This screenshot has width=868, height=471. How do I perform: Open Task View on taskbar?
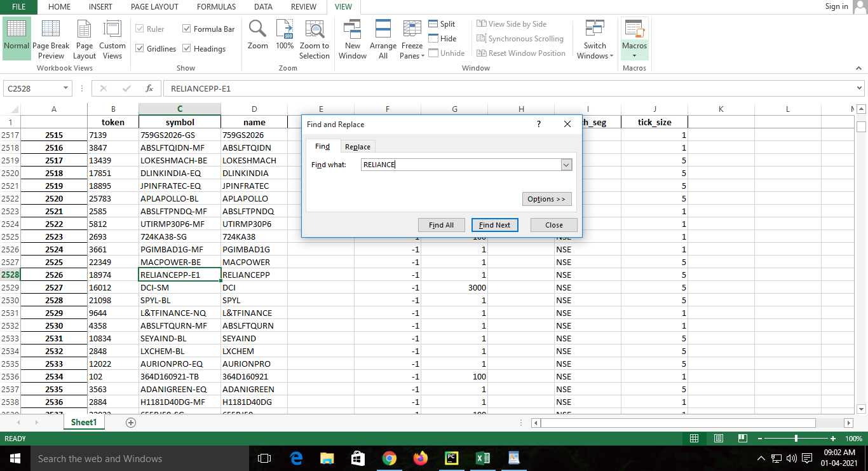coord(264,458)
